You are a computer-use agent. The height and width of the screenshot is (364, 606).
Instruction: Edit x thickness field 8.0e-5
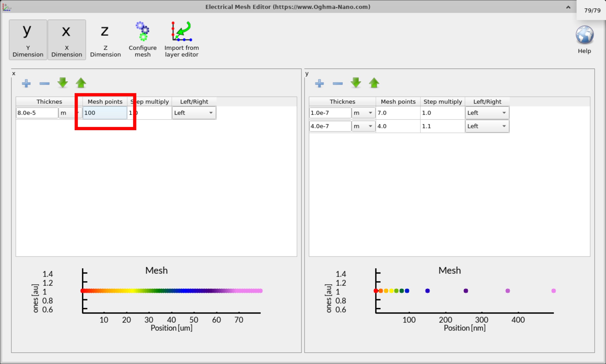[37, 113]
